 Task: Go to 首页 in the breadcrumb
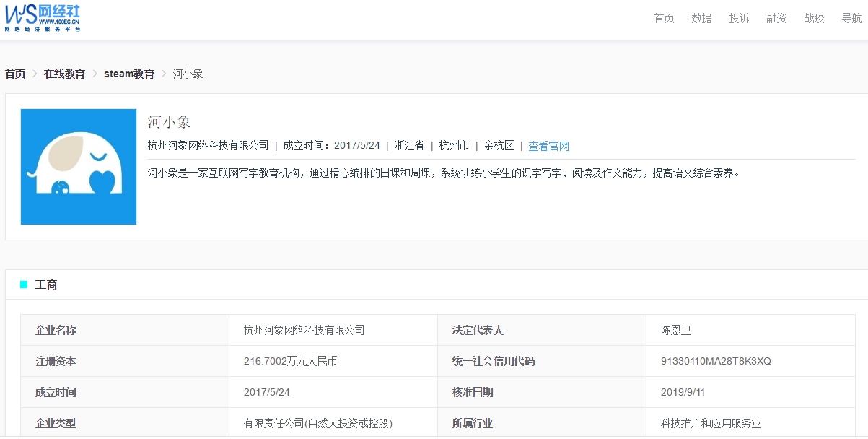coord(15,74)
